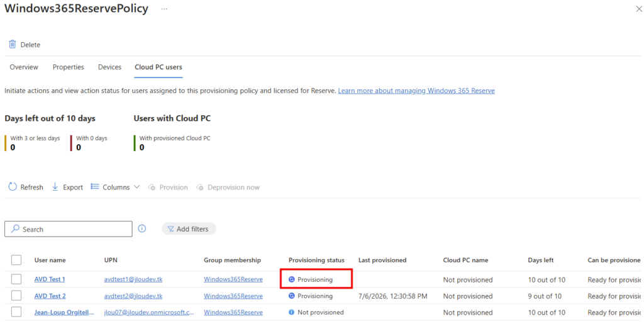The height and width of the screenshot is (324, 644).
Task: Click Provisioning status text for AVD Test 1
Action: [x=315, y=279]
